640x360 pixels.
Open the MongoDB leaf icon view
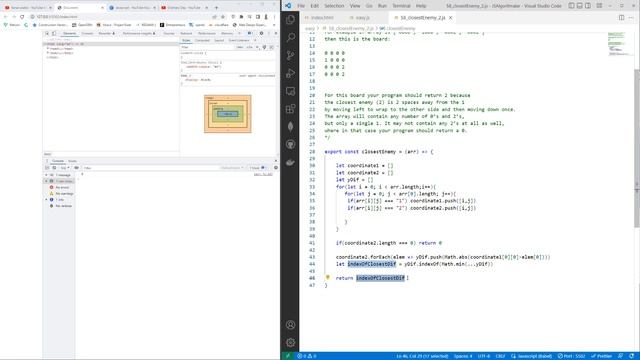click(290, 127)
